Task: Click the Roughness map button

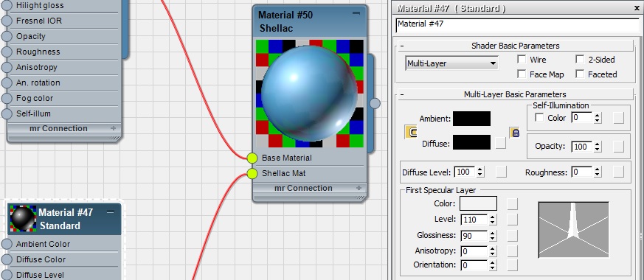Action: point(618,172)
